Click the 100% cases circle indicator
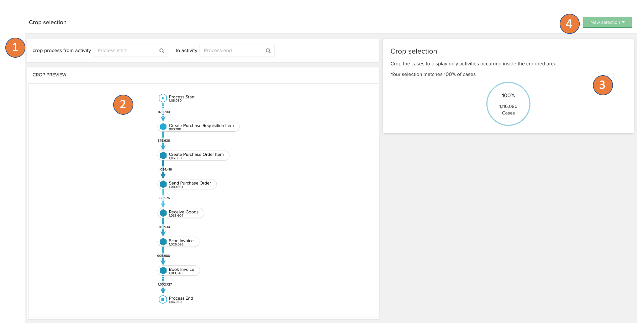 point(508,104)
